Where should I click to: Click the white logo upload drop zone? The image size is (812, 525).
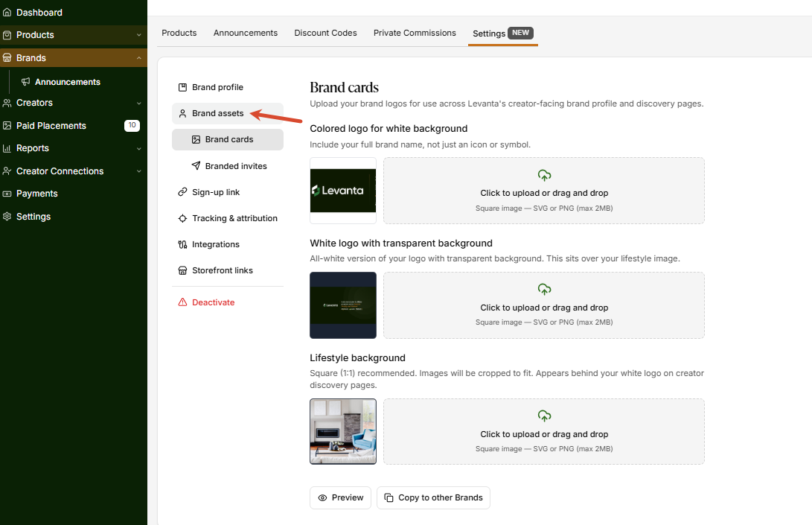tap(544, 305)
